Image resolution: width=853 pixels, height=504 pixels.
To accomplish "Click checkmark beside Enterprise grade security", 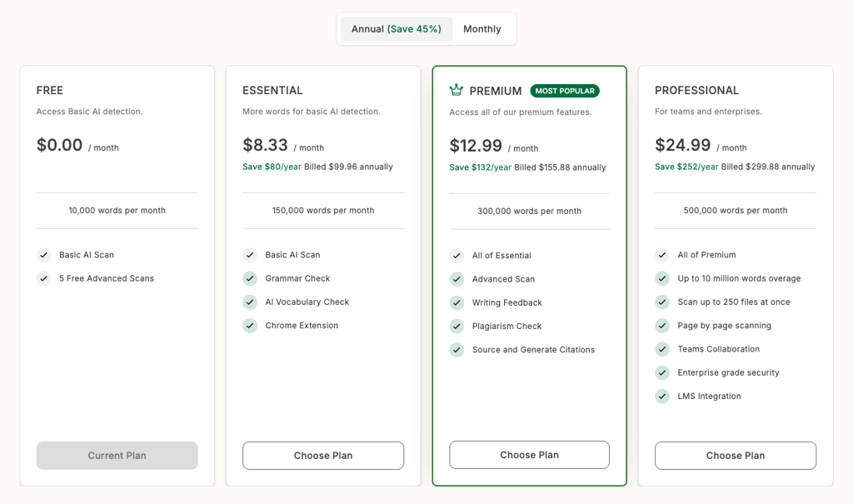I will 662,373.
